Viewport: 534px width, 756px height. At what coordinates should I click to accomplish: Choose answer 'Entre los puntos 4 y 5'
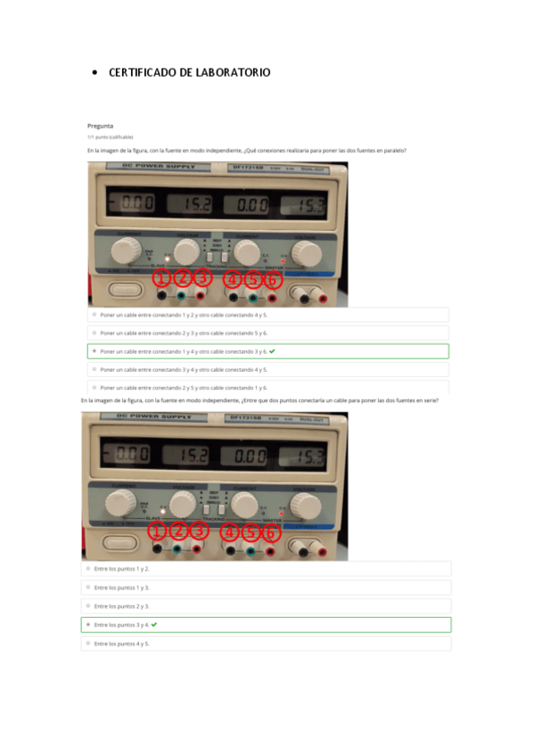(x=266, y=644)
